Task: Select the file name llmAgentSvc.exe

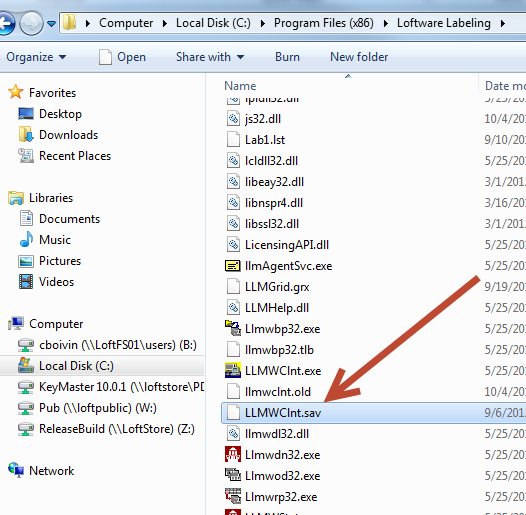Action: point(288,266)
